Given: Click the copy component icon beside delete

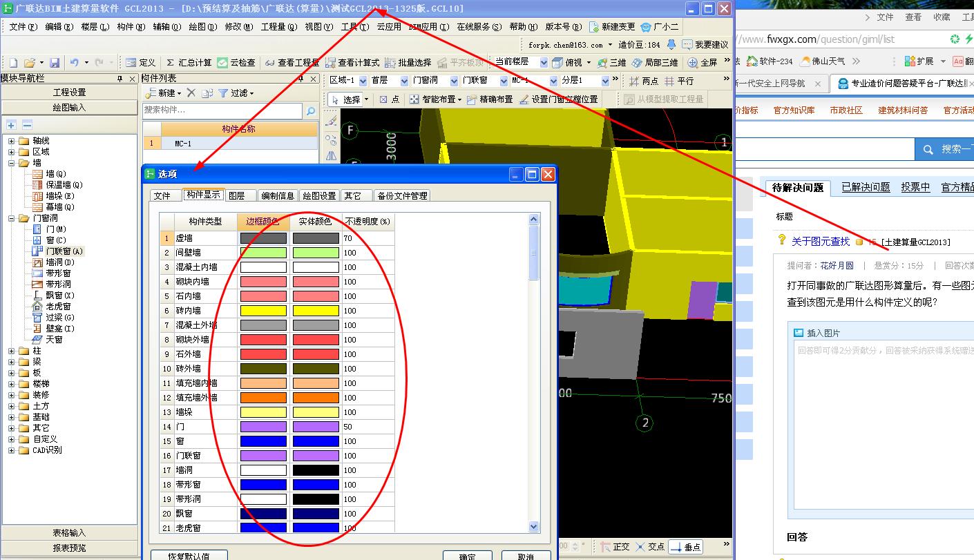Looking at the screenshot, I should (x=207, y=93).
